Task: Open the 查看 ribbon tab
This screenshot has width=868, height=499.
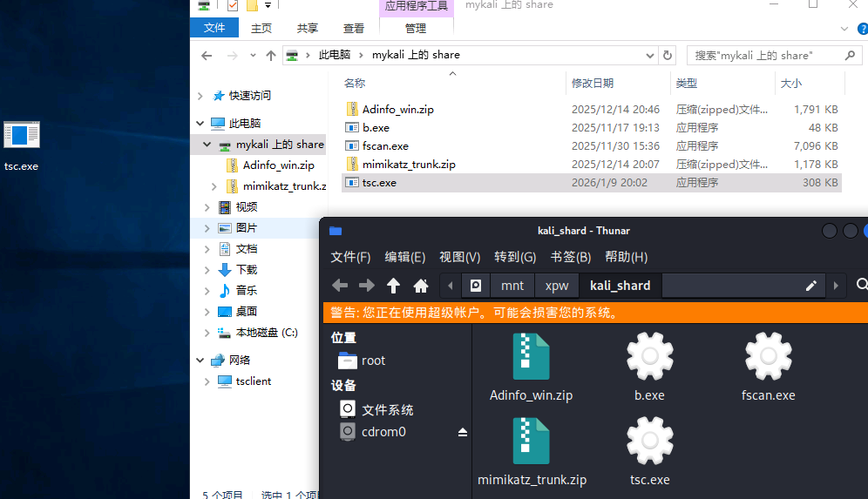Action: tap(354, 28)
